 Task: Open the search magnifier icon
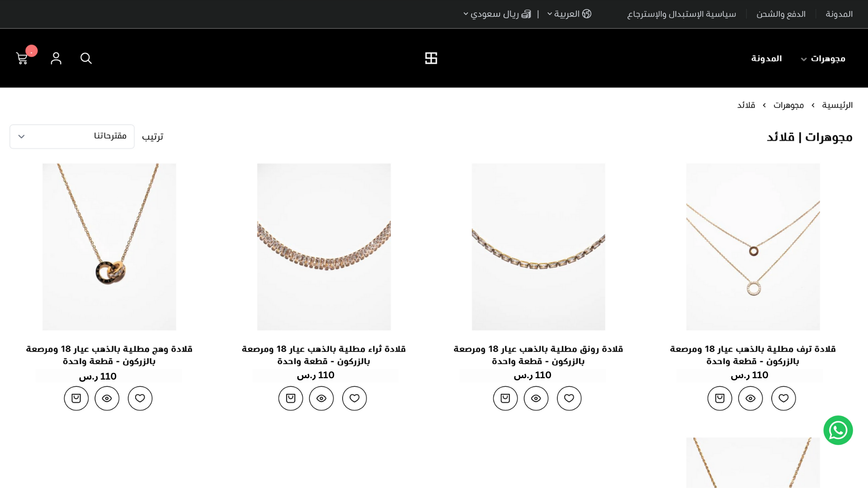(x=86, y=58)
